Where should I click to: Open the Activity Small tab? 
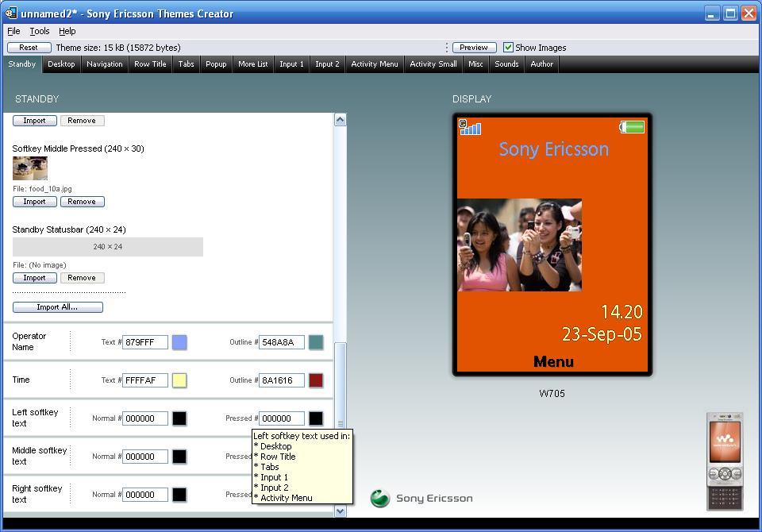[433, 64]
